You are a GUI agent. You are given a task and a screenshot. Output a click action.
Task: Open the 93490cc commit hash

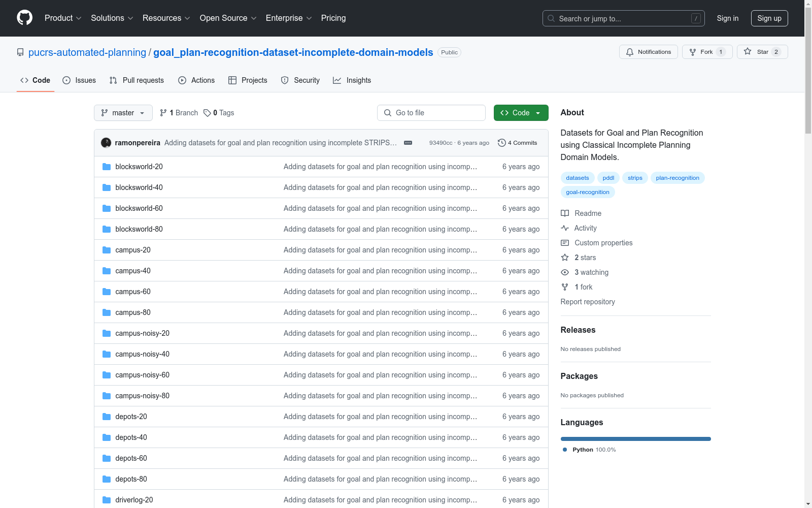click(441, 143)
